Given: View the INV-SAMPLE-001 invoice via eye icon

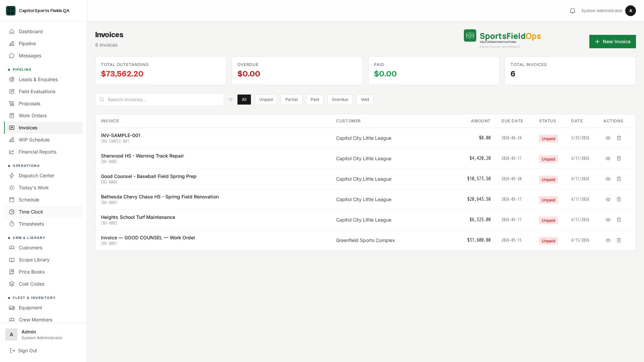Looking at the screenshot, I should [x=608, y=138].
